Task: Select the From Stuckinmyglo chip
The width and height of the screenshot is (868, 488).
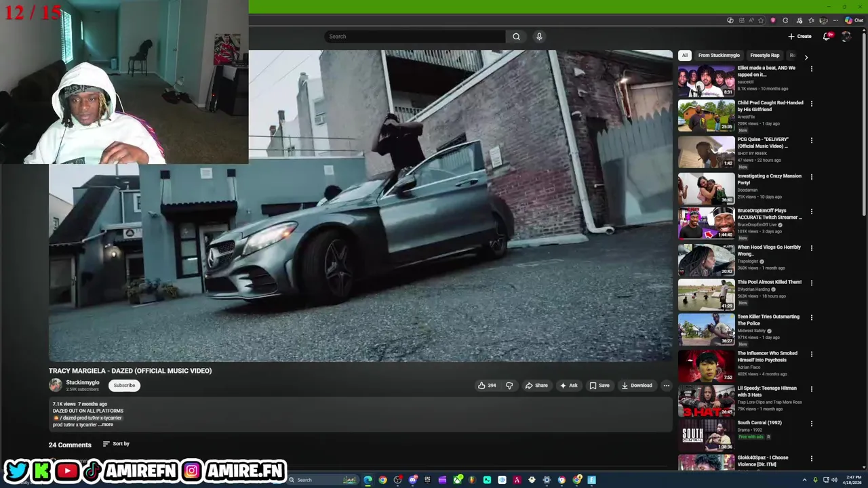Action: click(719, 56)
